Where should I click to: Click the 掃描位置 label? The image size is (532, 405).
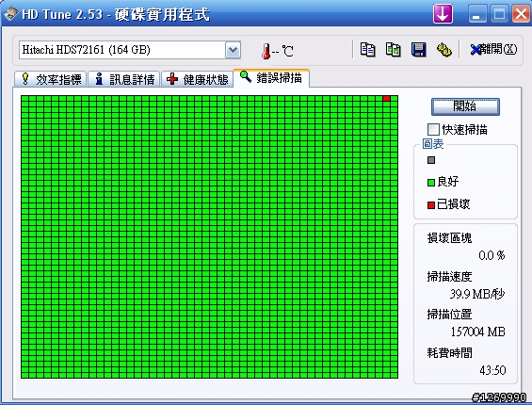pos(449,315)
